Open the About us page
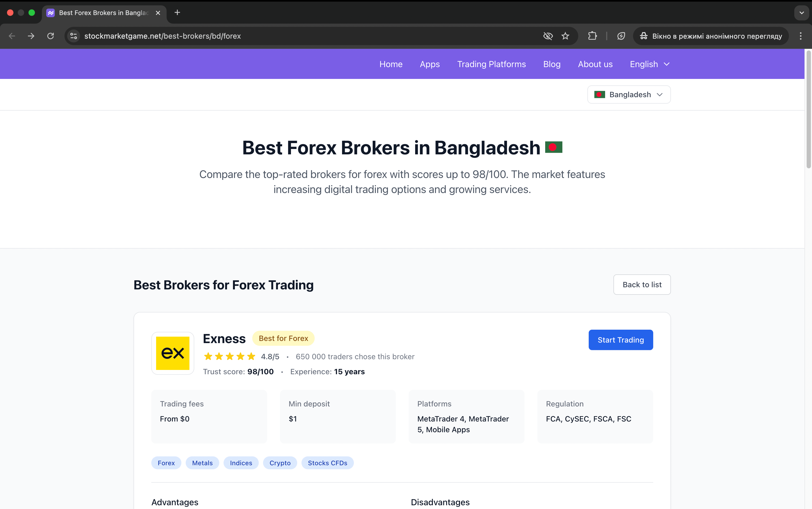The image size is (812, 509). (x=595, y=64)
